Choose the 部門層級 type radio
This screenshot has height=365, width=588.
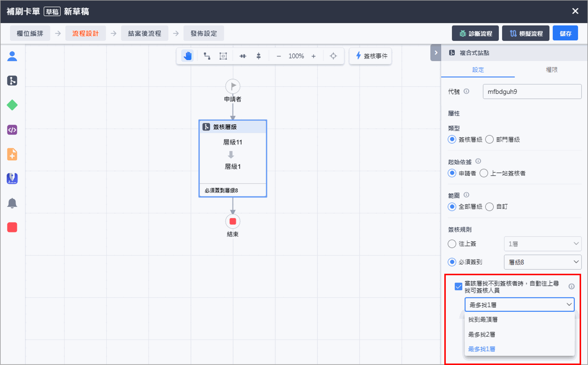point(489,140)
